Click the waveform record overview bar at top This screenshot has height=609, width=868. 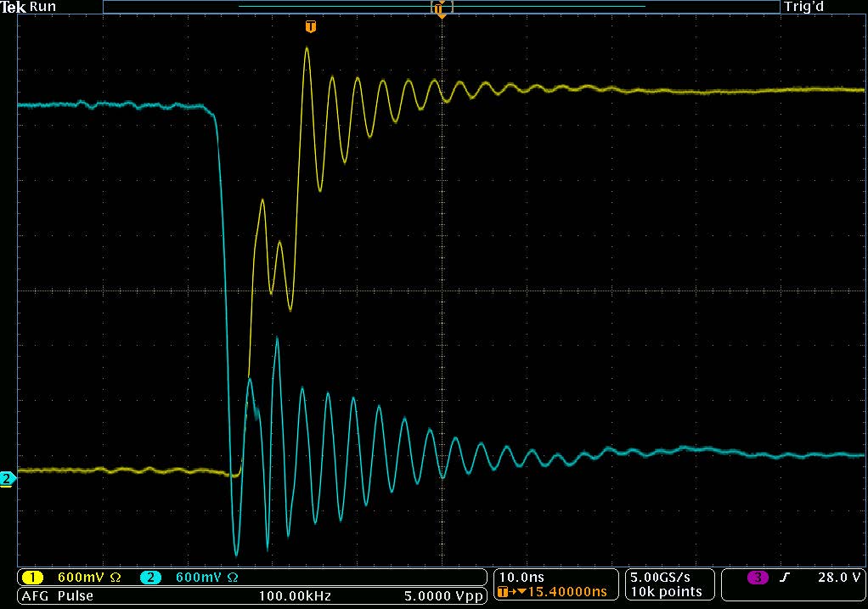tap(441, 7)
